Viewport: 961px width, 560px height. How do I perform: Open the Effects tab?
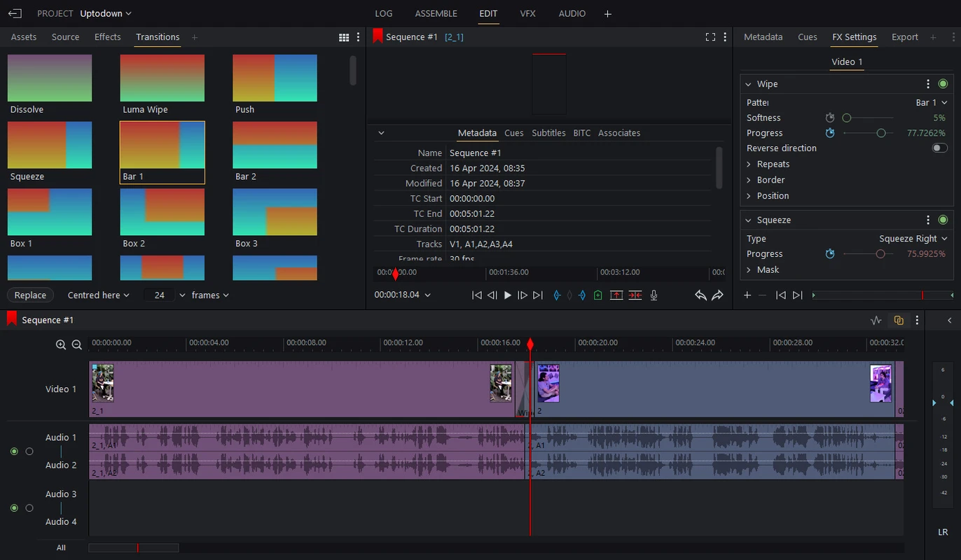click(107, 37)
